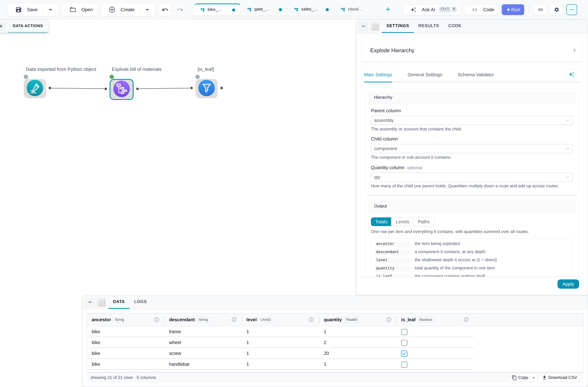Open Ask AI assistant

[x=432, y=10]
